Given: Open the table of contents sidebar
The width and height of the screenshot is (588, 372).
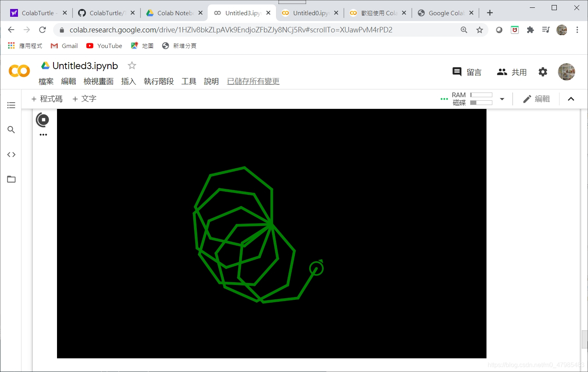Looking at the screenshot, I should pyautogui.click(x=11, y=105).
